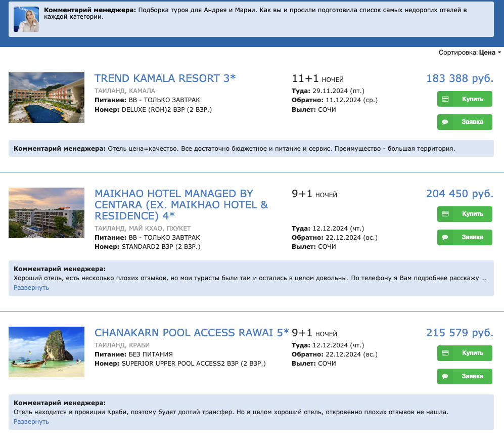Open the Сортировка: Цена dropdown

pyautogui.click(x=470, y=53)
